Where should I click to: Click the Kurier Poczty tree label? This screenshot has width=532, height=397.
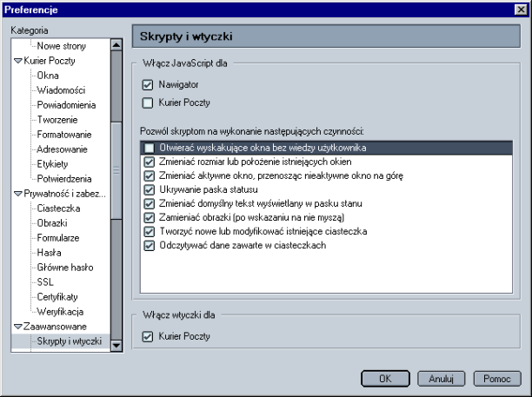pos(50,61)
